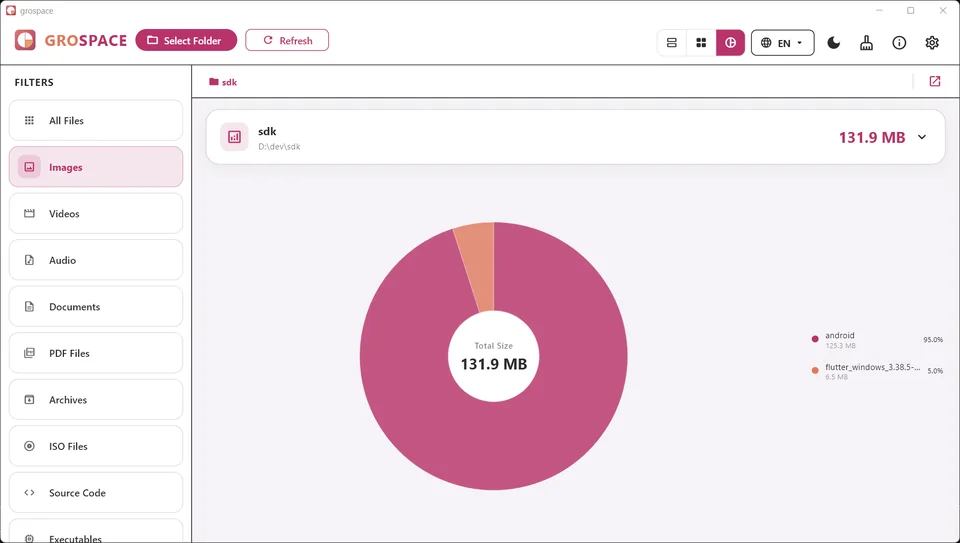Screen dimensions: 960x543
Task: Click the flutter_windows orange color dot
Action: 815,370
